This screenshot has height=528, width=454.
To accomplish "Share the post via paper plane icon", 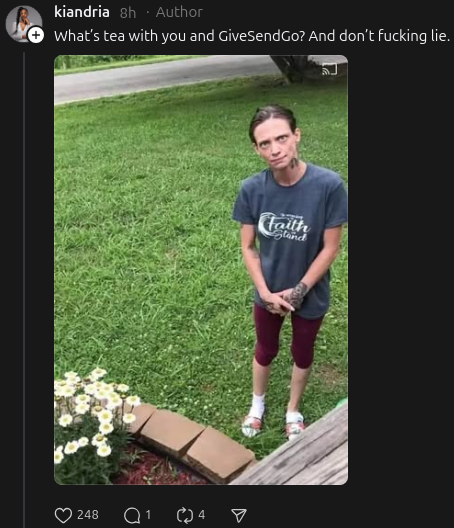I will (239, 515).
